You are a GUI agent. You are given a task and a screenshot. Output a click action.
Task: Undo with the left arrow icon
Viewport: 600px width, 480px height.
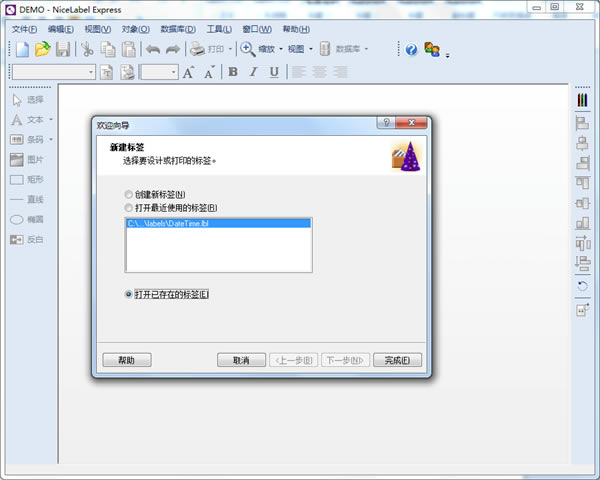[x=153, y=49]
